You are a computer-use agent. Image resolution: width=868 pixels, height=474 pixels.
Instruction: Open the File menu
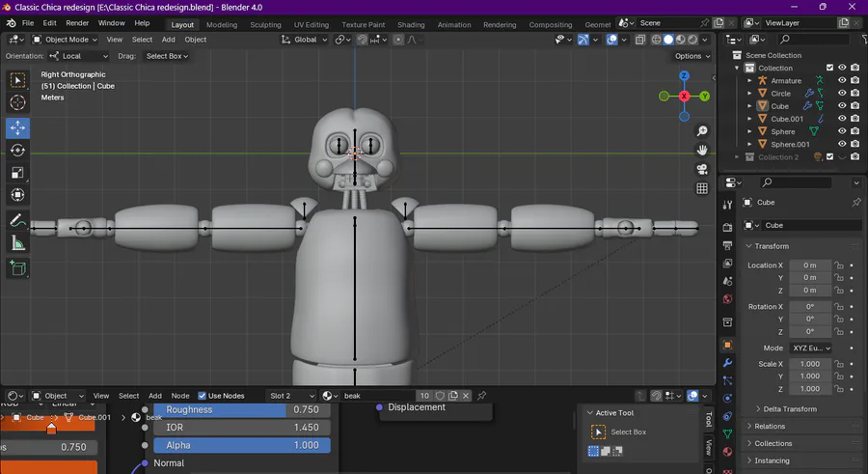click(x=28, y=23)
